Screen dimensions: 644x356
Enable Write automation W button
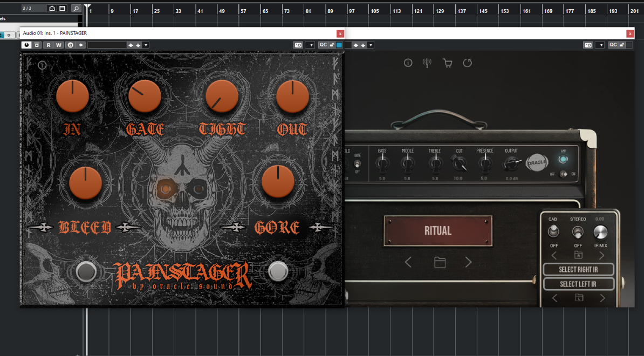(59, 45)
